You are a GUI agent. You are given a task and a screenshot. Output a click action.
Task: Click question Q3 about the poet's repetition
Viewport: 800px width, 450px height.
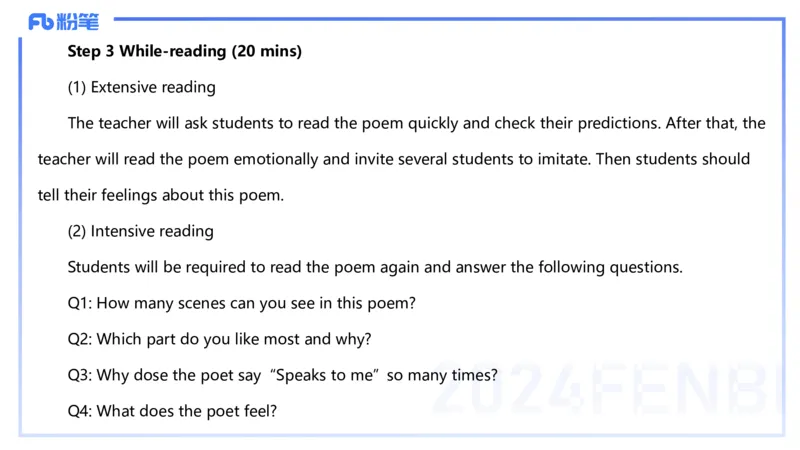point(282,375)
